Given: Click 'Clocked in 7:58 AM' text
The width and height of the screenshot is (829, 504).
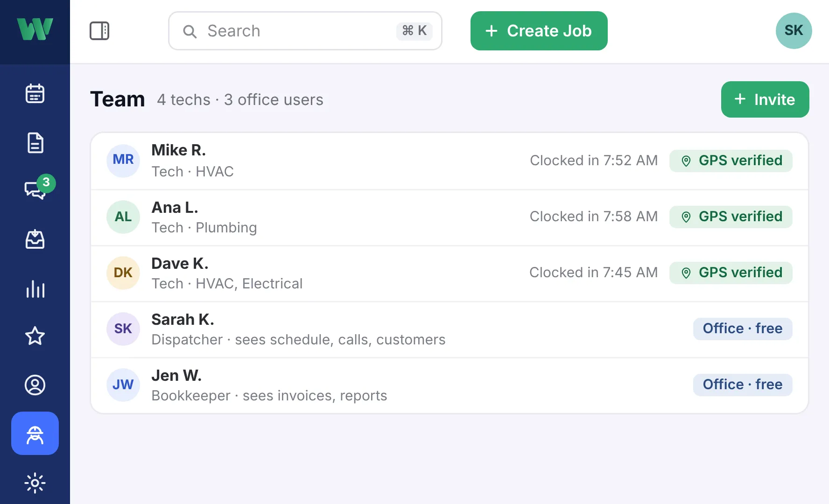Looking at the screenshot, I should tap(594, 217).
